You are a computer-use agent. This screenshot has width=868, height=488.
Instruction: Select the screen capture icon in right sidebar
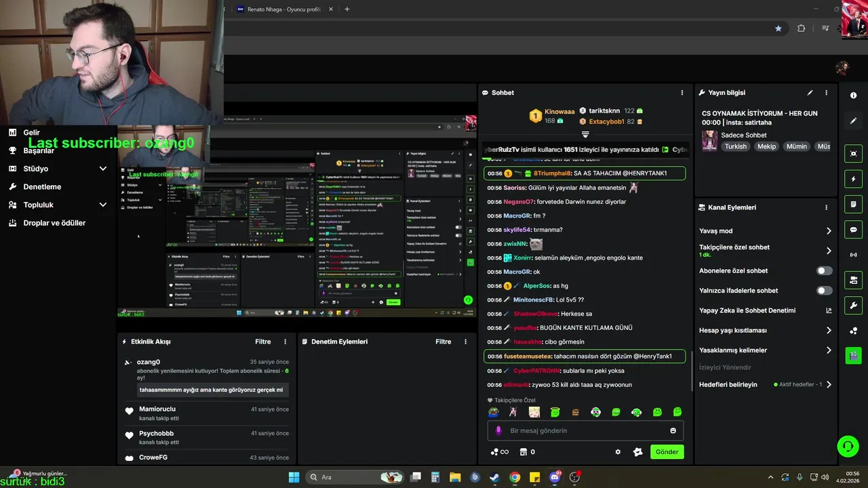pyautogui.click(x=853, y=154)
